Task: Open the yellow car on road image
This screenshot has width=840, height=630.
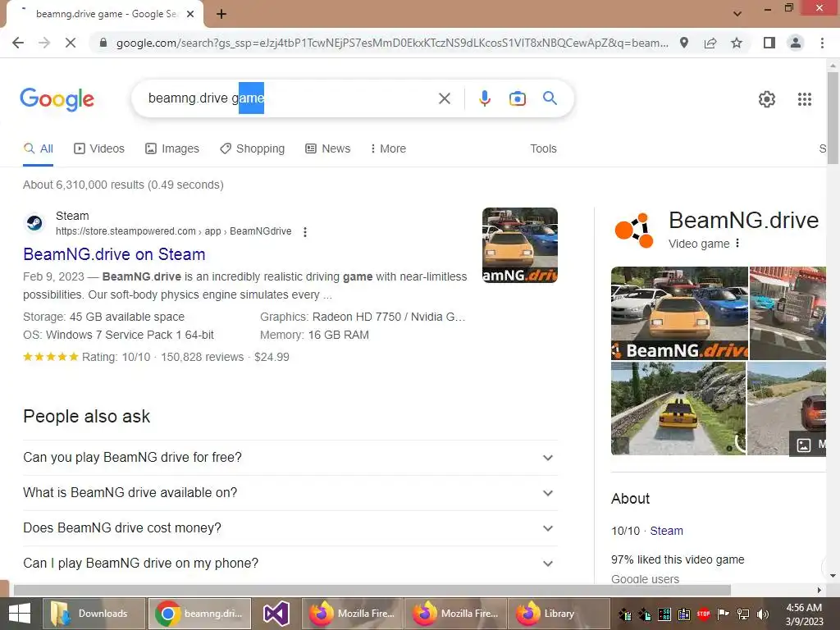Action: 678,409
